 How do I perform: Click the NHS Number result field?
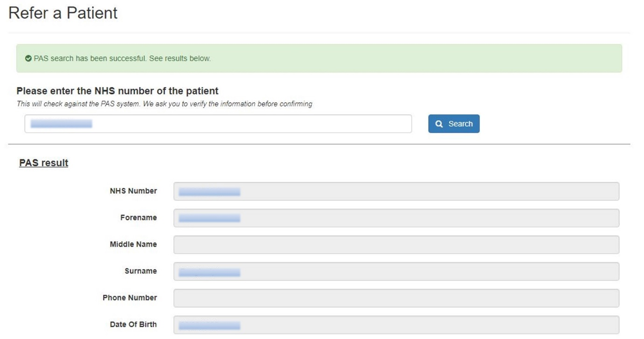(396, 192)
